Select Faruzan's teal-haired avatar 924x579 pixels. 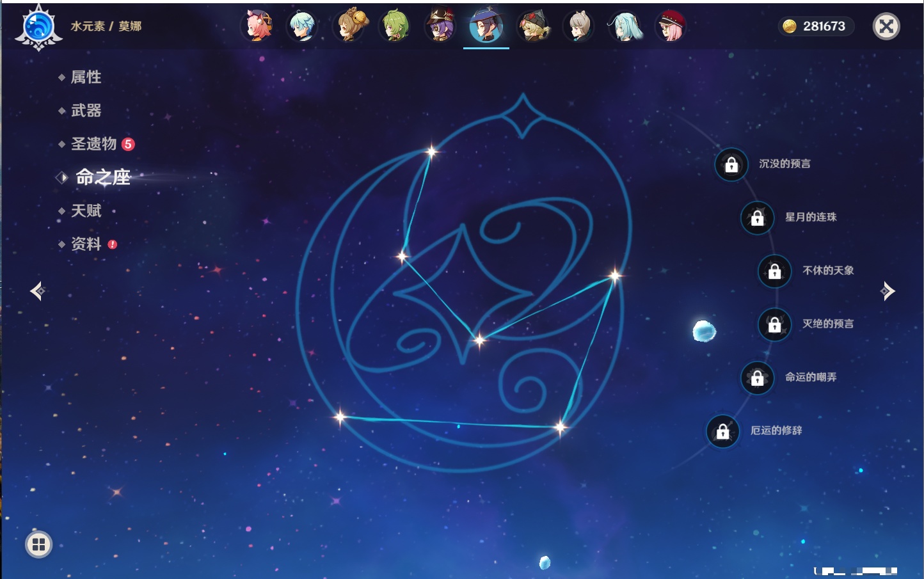[625, 26]
